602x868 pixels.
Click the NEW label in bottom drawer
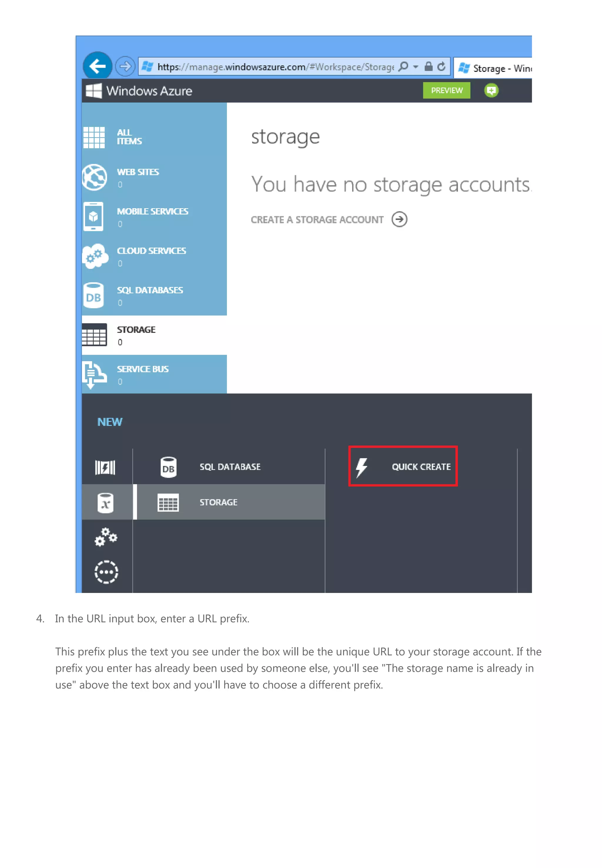click(110, 422)
